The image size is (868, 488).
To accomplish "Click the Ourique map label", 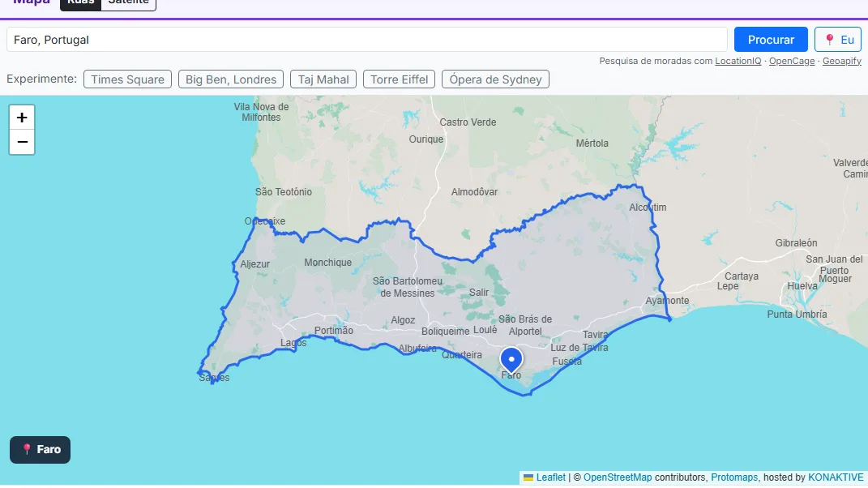I will 426,139.
